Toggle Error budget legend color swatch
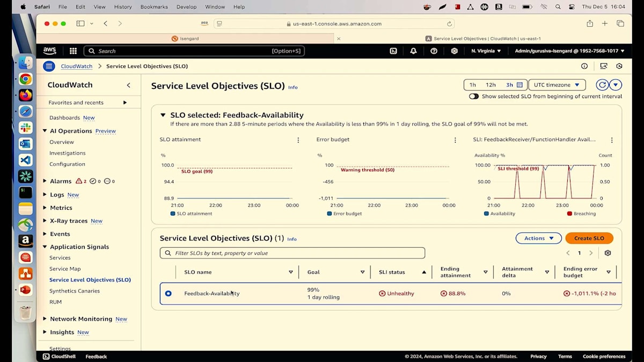 tap(329, 213)
